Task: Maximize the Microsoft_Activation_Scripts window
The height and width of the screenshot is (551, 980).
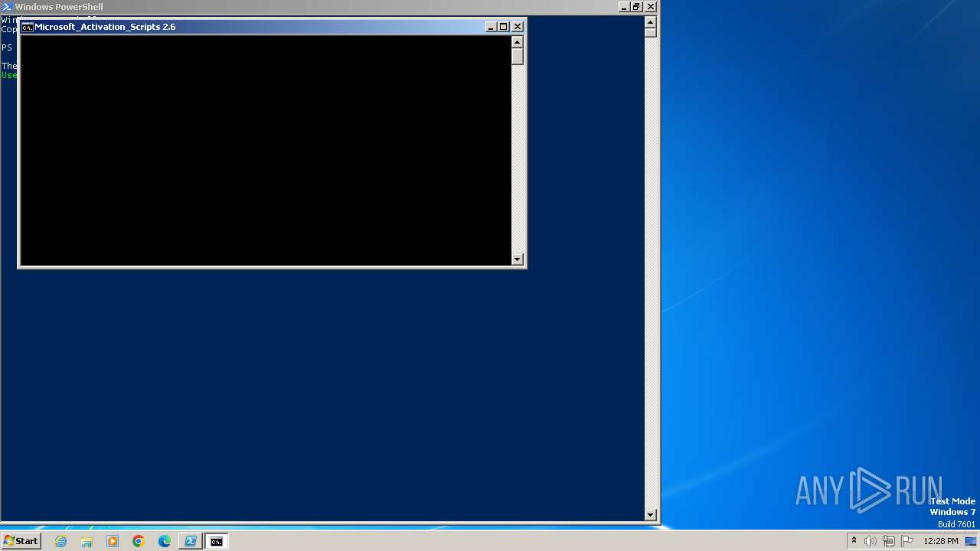Action: 504,27
